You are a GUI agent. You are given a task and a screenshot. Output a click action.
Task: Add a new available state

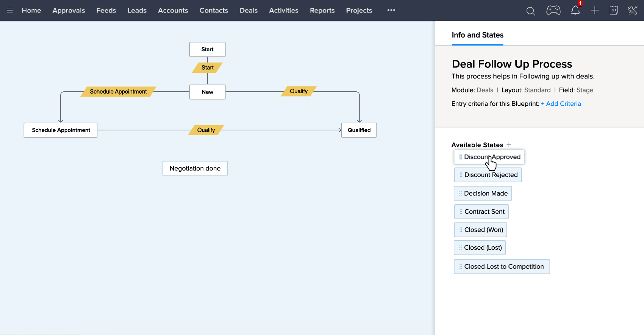(x=509, y=145)
